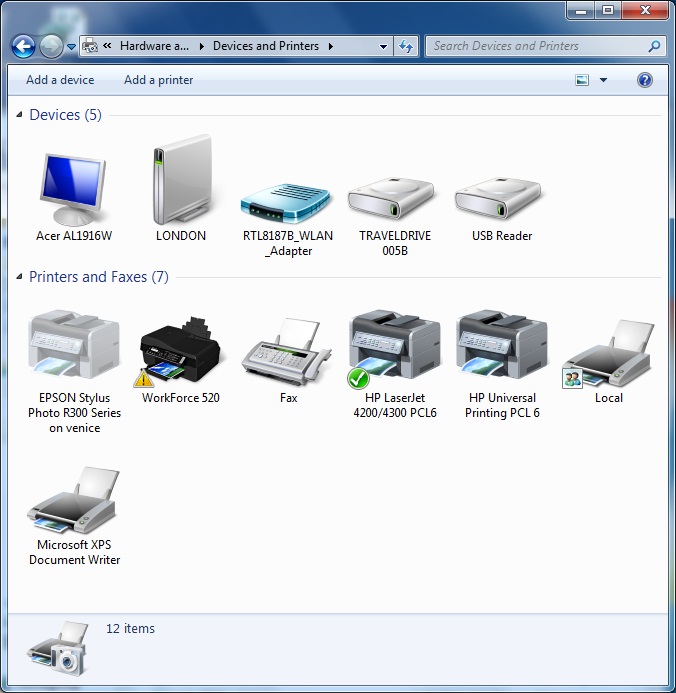Click the Devices and Printers breadcrumb
676x693 pixels.
coord(266,46)
